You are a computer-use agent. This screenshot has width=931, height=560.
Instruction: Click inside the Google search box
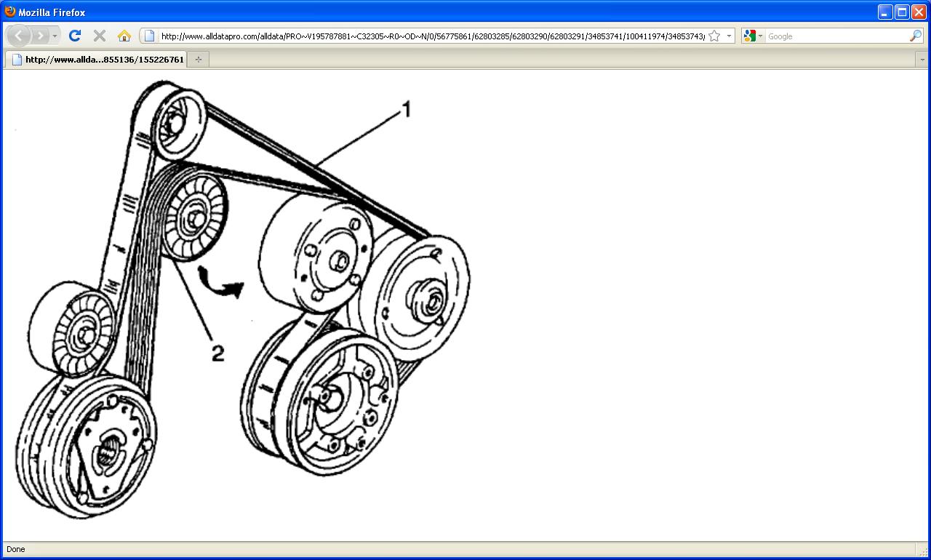[x=836, y=36]
